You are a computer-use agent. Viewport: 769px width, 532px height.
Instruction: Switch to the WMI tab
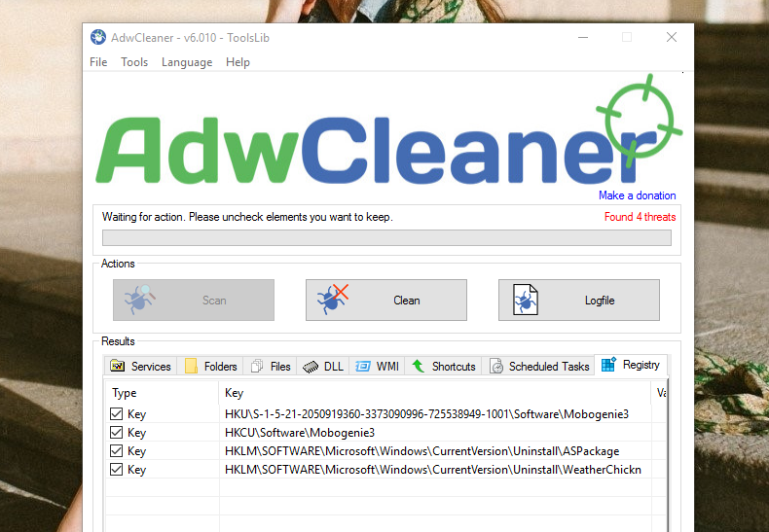pyautogui.click(x=377, y=366)
